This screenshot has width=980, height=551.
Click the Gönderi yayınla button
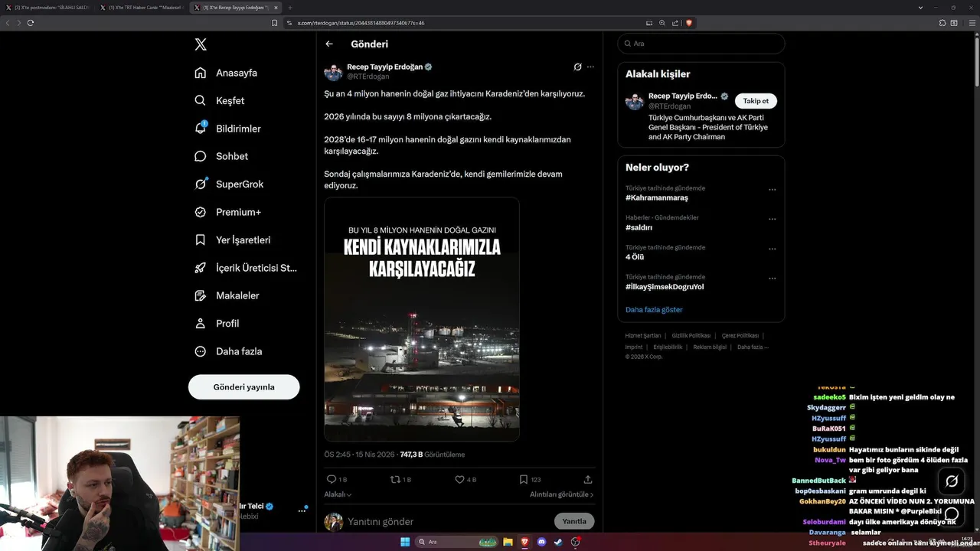pos(243,386)
